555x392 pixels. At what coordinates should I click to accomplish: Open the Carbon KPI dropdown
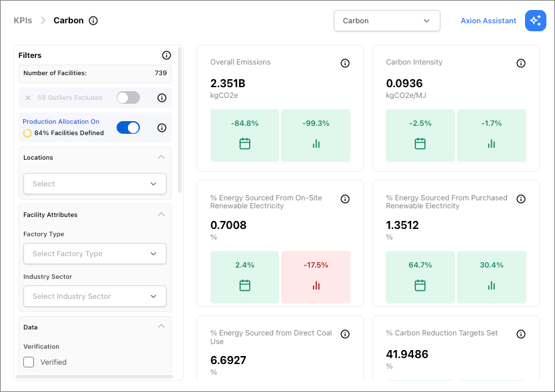(387, 21)
